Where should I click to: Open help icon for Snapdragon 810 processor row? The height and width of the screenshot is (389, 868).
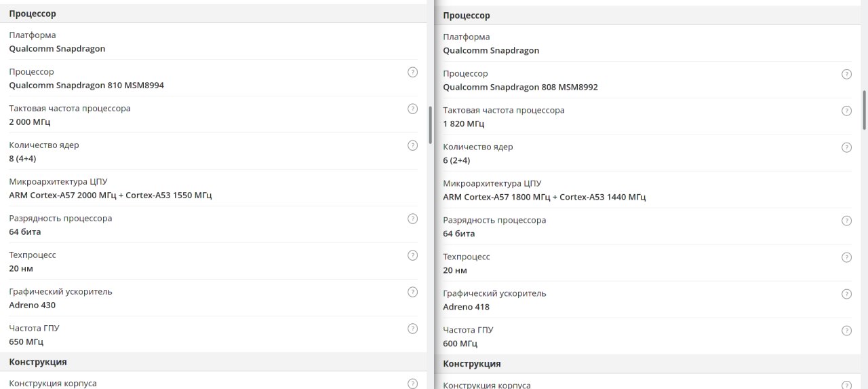(412, 72)
